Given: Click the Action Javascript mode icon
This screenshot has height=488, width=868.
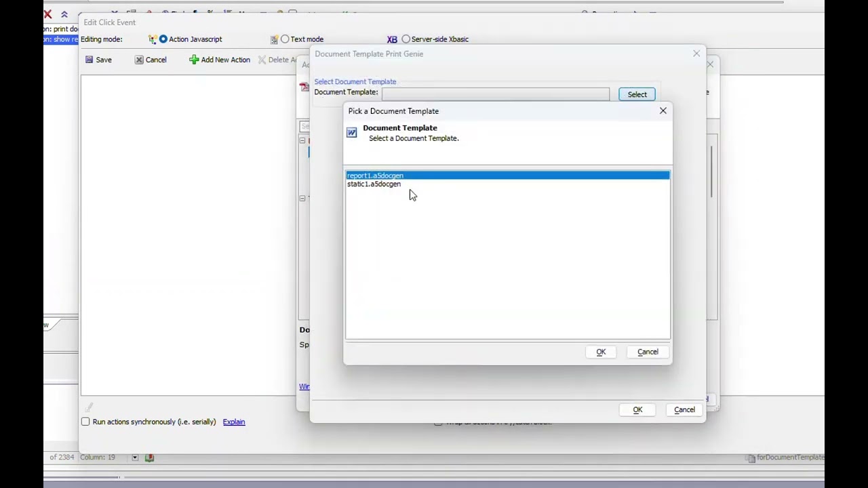Looking at the screenshot, I should (153, 39).
